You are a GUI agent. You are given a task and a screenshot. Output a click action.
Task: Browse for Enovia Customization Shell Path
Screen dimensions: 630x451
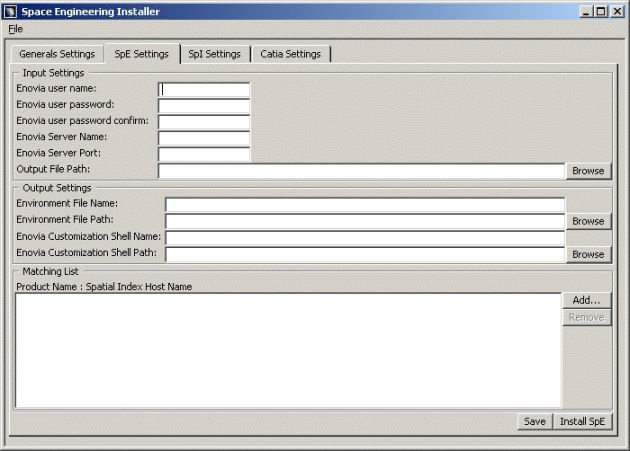[x=588, y=254]
